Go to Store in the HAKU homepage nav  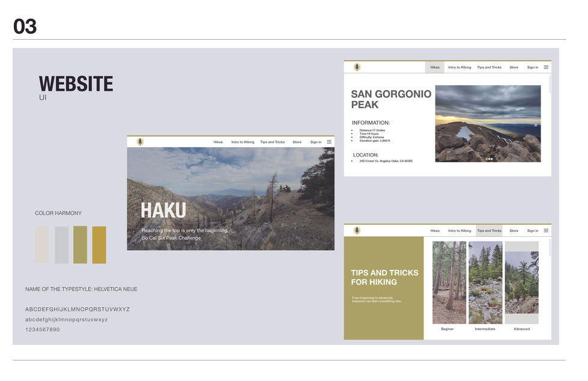tap(297, 142)
